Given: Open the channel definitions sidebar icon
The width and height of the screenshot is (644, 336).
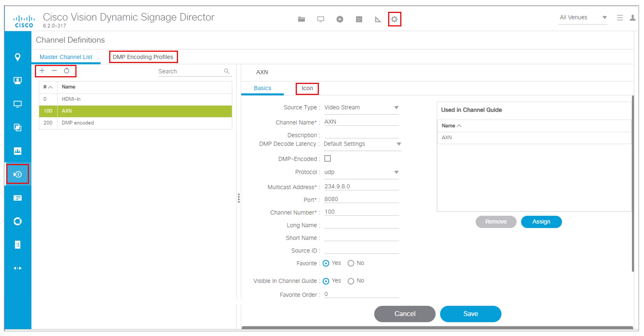Looking at the screenshot, I should pos(18,174).
